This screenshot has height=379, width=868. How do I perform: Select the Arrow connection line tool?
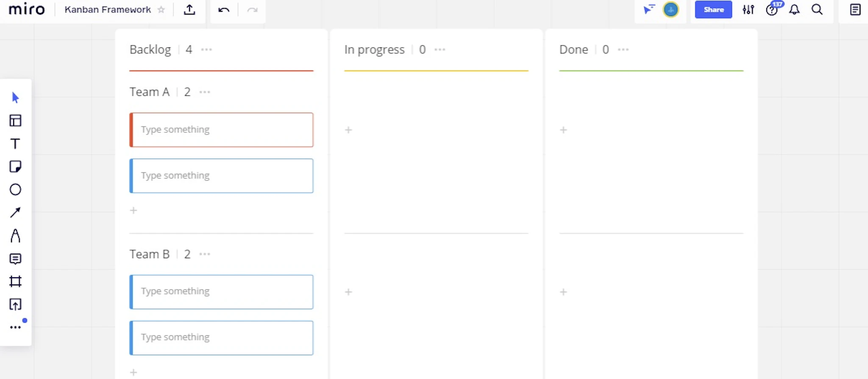tap(15, 212)
